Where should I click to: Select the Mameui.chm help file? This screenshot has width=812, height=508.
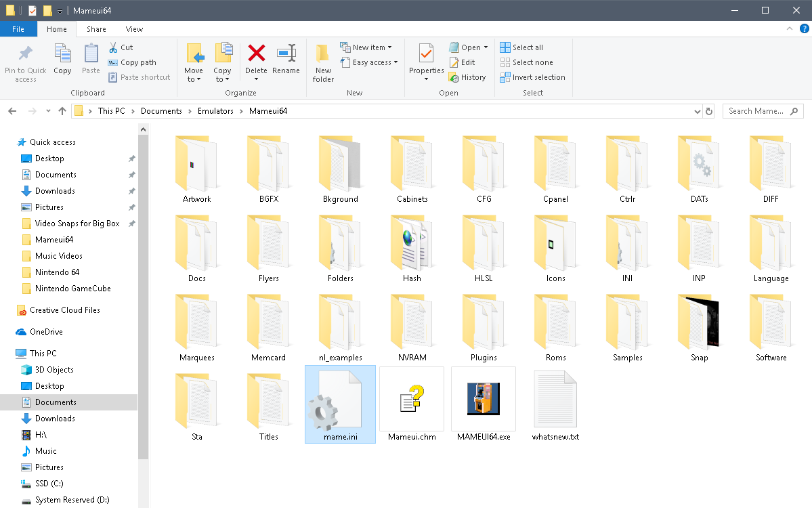[x=412, y=399]
